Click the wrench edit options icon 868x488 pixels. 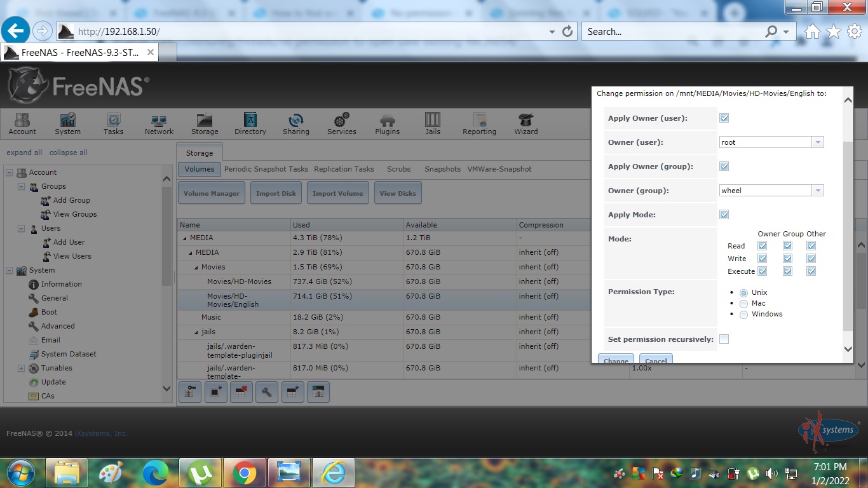point(267,392)
